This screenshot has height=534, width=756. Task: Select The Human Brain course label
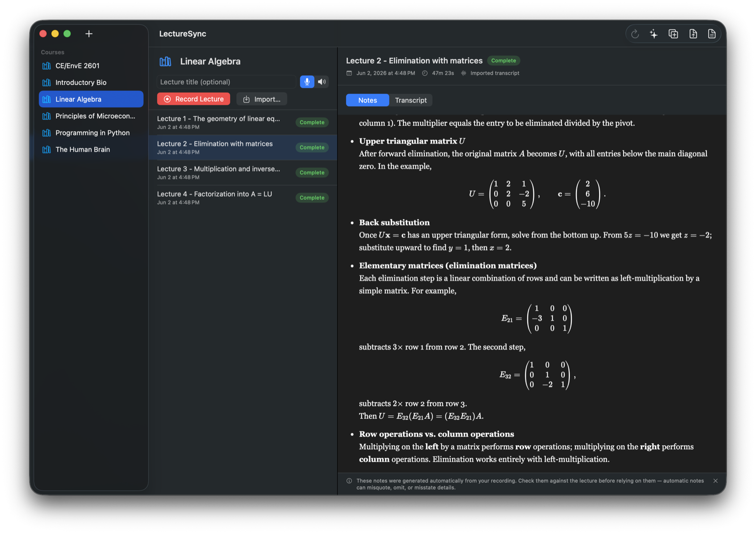click(x=83, y=149)
